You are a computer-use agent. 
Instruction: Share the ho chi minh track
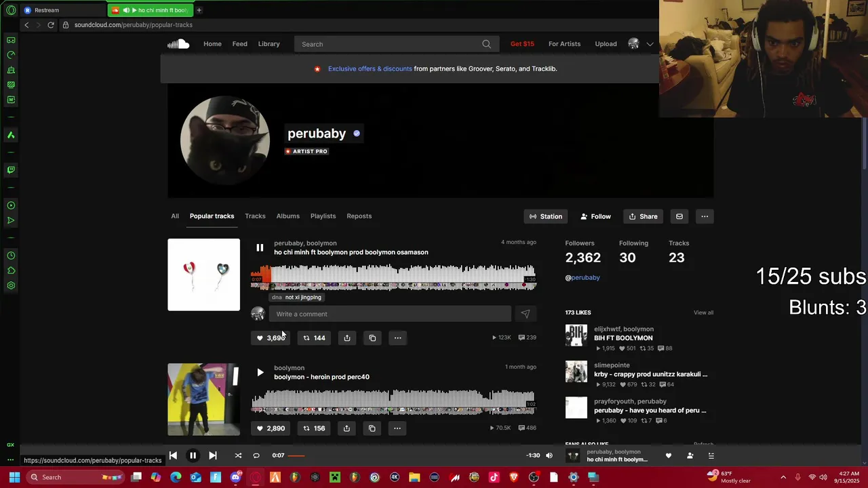pos(347,338)
